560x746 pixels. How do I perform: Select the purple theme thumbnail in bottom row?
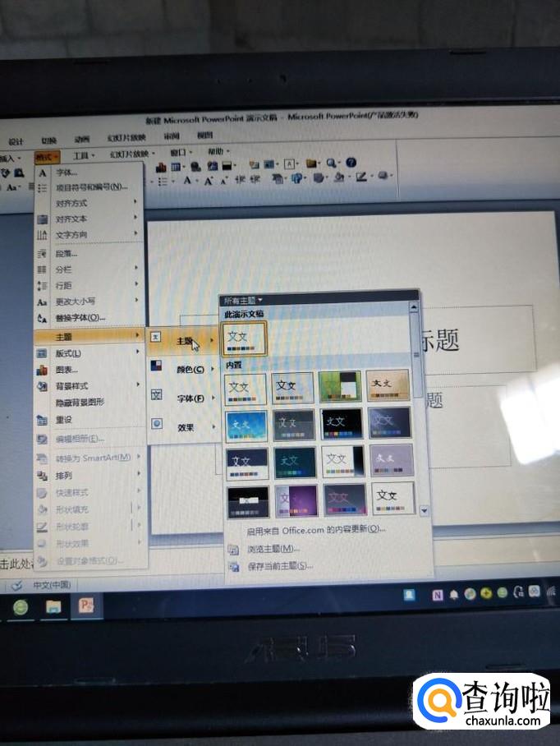click(x=296, y=500)
